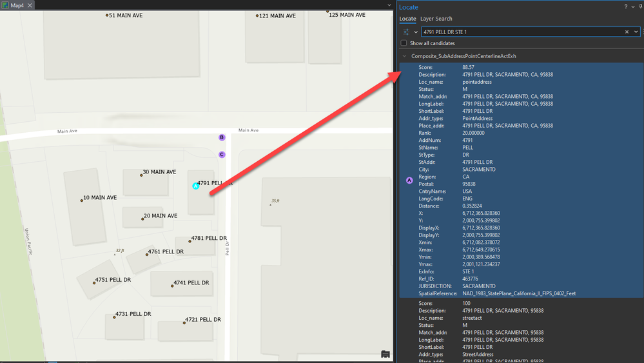The image size is (644, 363).
Task: Click the Union Pacific railway label
Action: (28, 241)
